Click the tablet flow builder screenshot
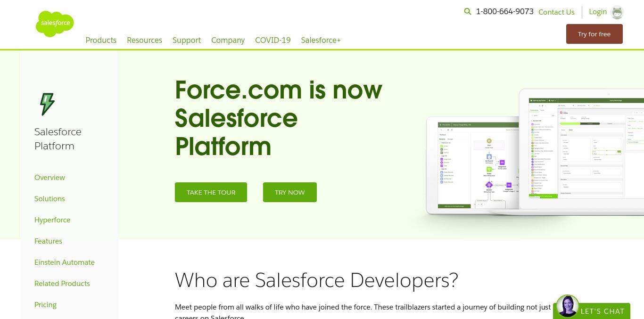Image resolution: width=644 pixels, height=319 pixels. (472, 165)
